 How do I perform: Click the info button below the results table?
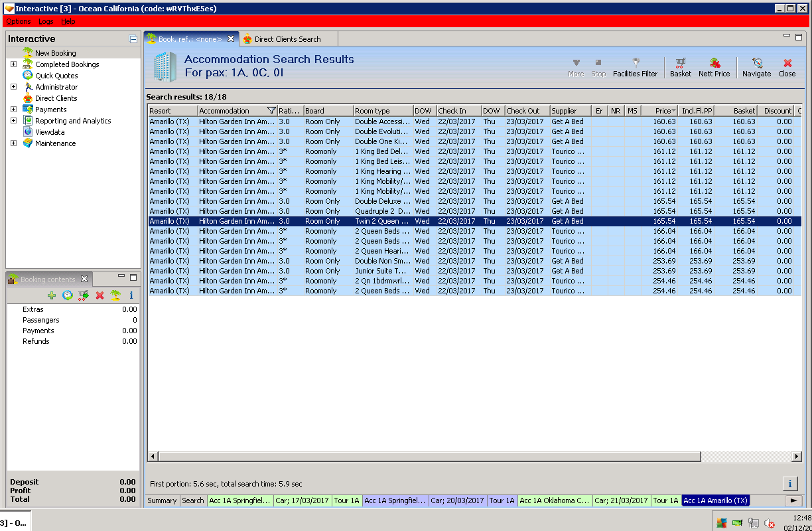coord(790,483)
